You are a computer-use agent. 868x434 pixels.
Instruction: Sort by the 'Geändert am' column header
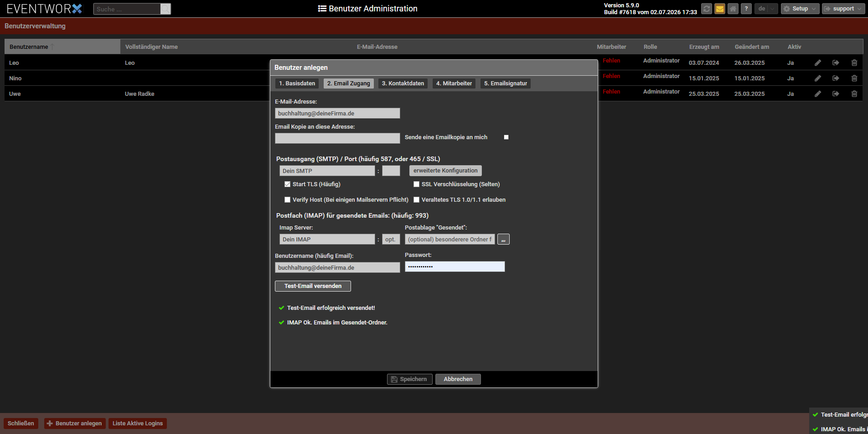click(x=752, y=47)
